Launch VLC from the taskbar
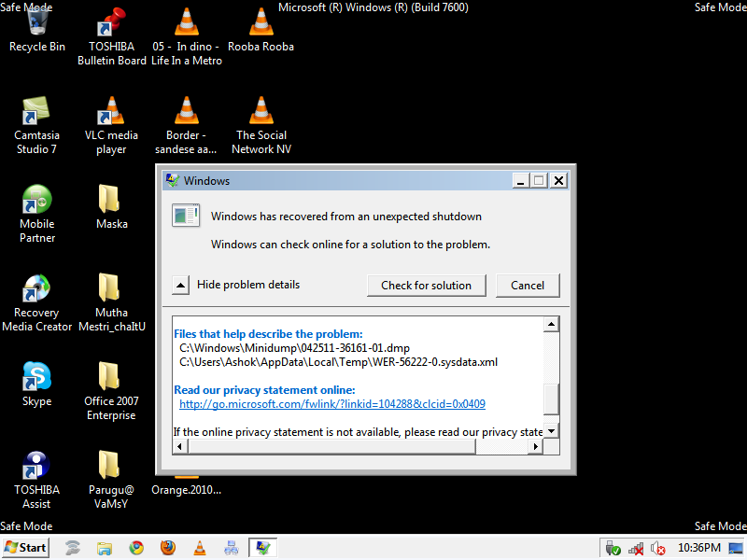 click(x=200, y=548)
